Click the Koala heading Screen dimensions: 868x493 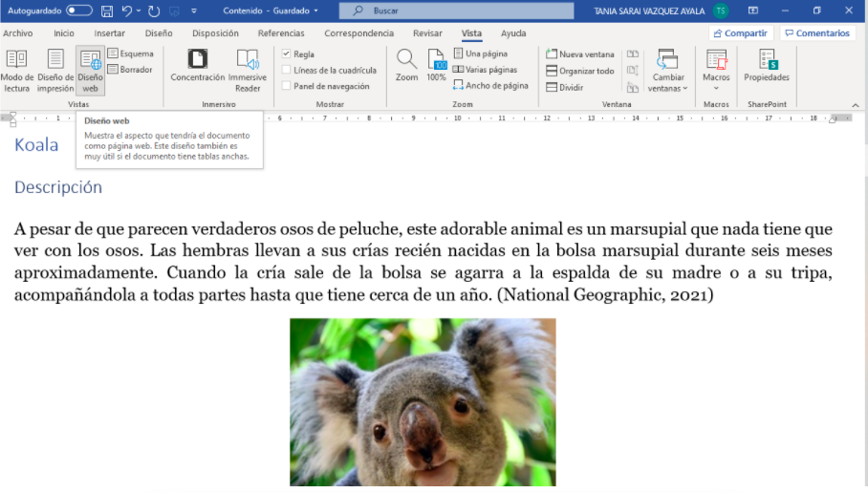coord(36,145)
